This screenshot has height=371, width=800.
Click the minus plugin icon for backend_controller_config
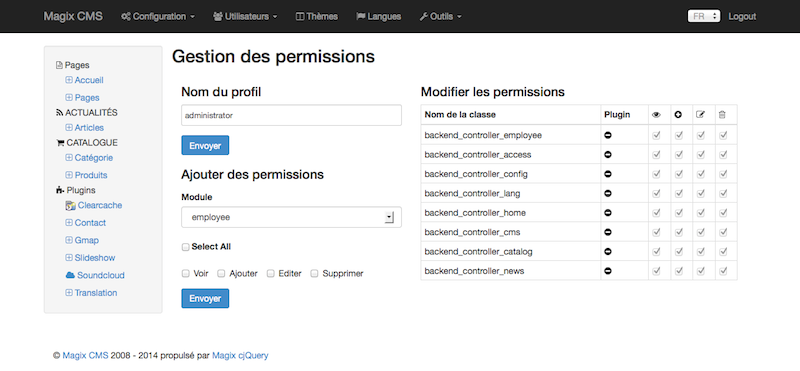point(608,174)
